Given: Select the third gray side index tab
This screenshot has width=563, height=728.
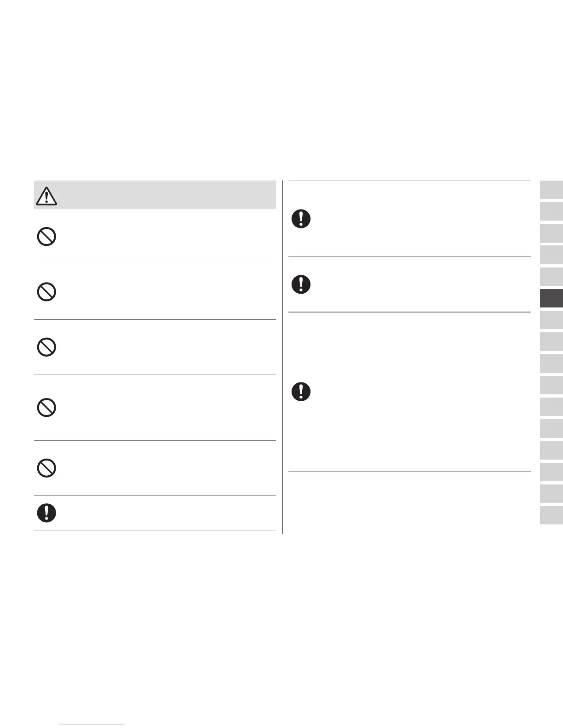Looking at the screenshot, I should click(x=552, y=233).
